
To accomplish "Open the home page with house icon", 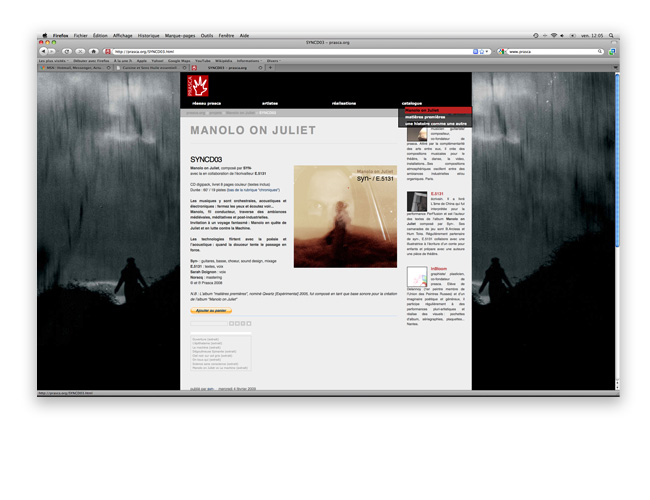I will click(94, 51).
